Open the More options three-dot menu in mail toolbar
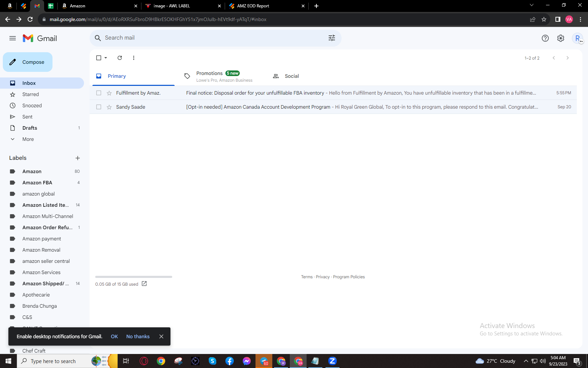Screen dimensions: 588x368 pos(134,58)
